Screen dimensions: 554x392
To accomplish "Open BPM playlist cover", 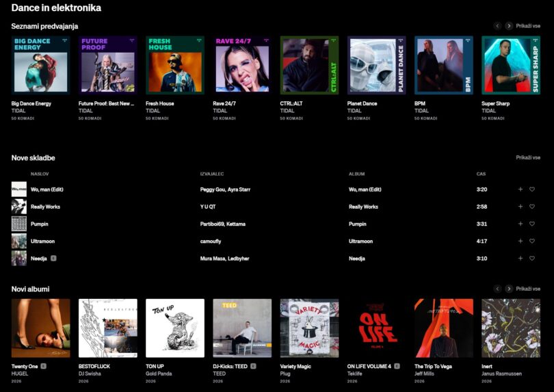I will (443, 65).
